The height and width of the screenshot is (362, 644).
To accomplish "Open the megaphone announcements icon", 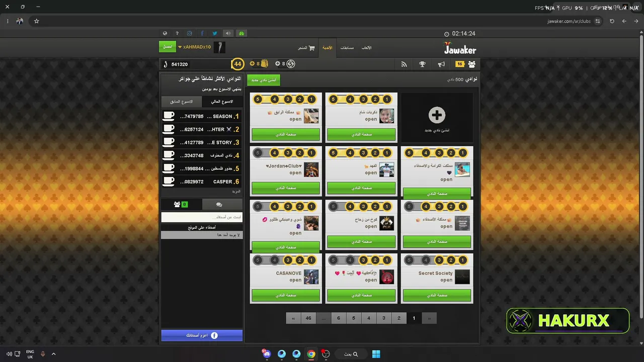I will point(441,64).
